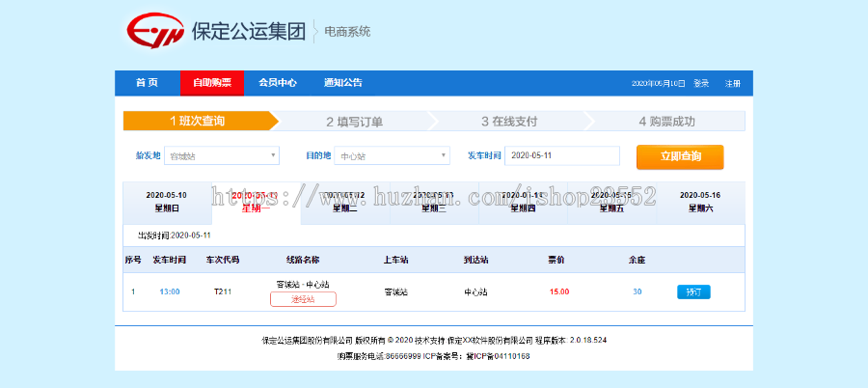This screenshot has width=868, height=388.
Task: Select the 自助购票 menu tab
Action: tap(212, 83)
